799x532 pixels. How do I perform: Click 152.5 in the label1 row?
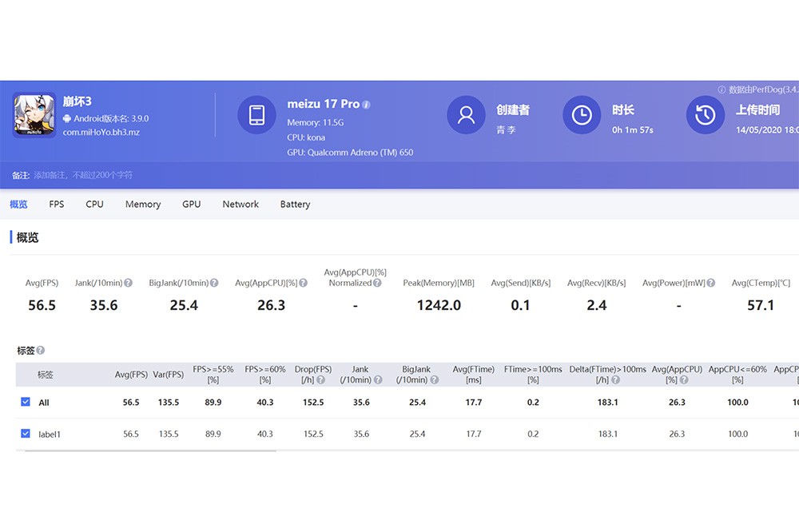click(313, 434)
